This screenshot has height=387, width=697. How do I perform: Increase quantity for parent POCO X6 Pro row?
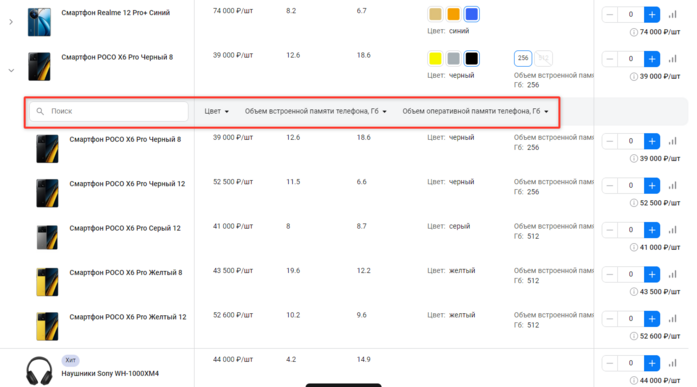point(652,59)
